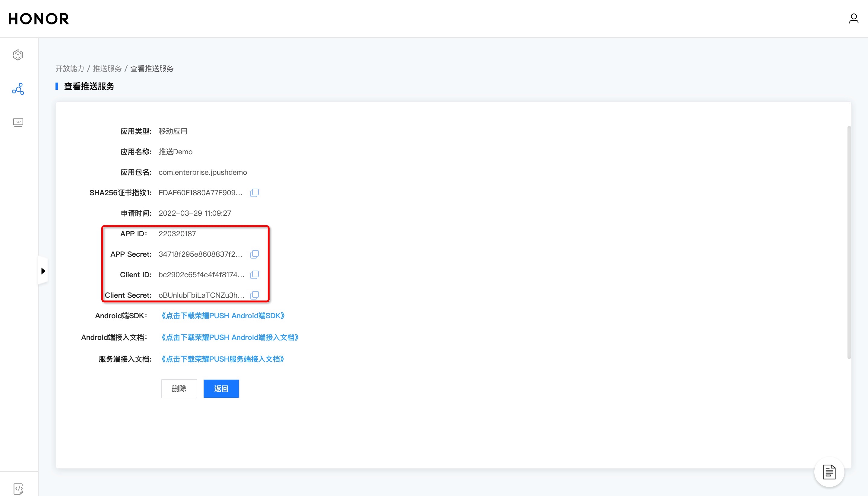This screenshot has width=868, height=496.
Task: Click the blue 返回 button
Action: 221,388
